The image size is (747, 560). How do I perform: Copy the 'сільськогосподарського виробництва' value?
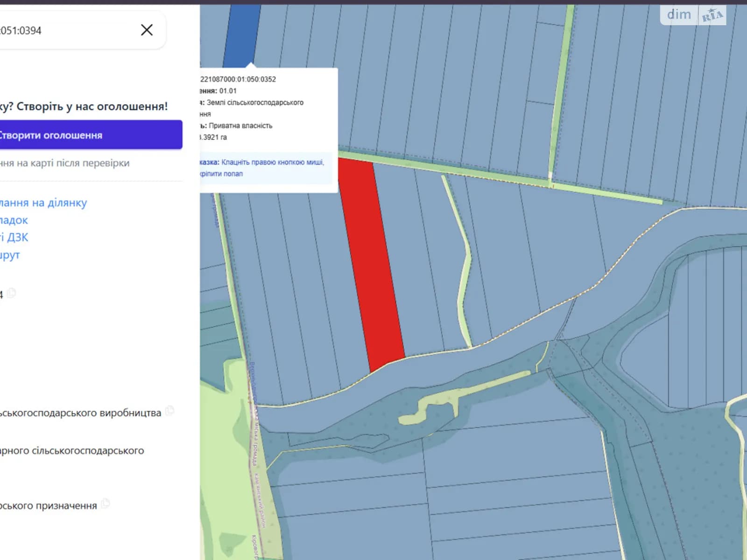[x=170, y=411]
